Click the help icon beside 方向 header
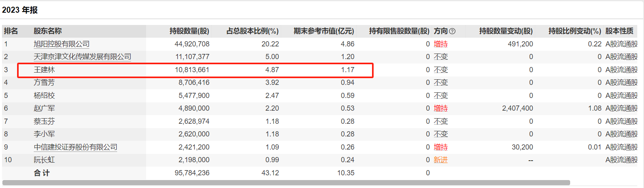 tap(452, 31)
